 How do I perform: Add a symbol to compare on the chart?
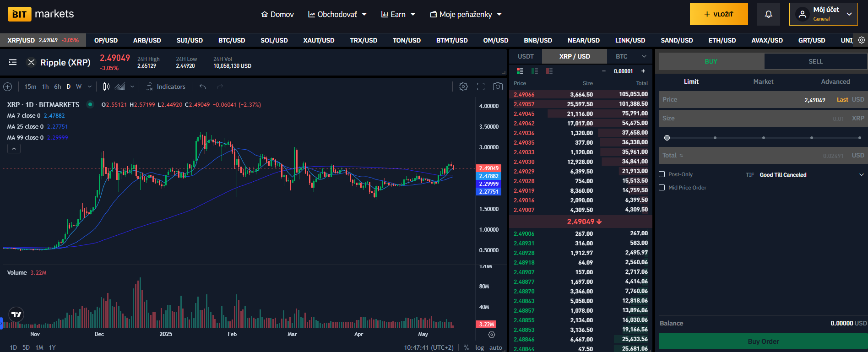click(x=8, y=87)
